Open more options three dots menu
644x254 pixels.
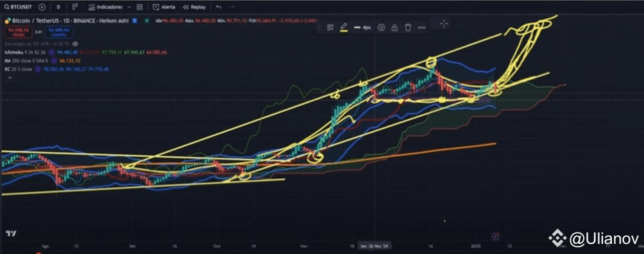pos(421,27)
